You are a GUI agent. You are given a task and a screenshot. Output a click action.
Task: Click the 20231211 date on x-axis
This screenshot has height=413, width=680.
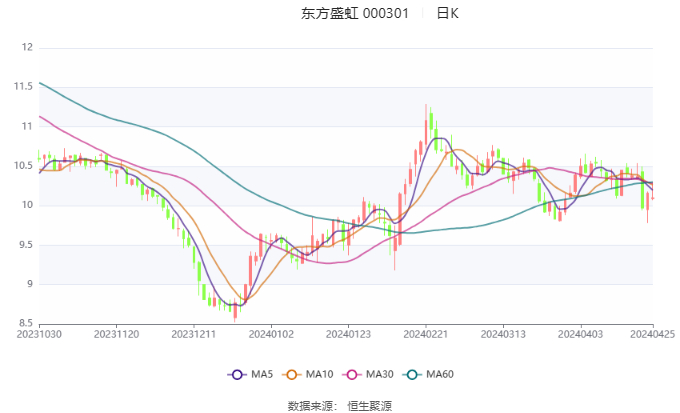pos(193,335)
